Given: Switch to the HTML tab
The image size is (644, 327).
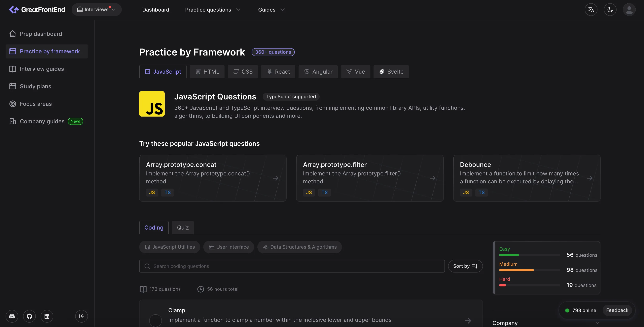Looking at the screenshot, I should (207, 71).
